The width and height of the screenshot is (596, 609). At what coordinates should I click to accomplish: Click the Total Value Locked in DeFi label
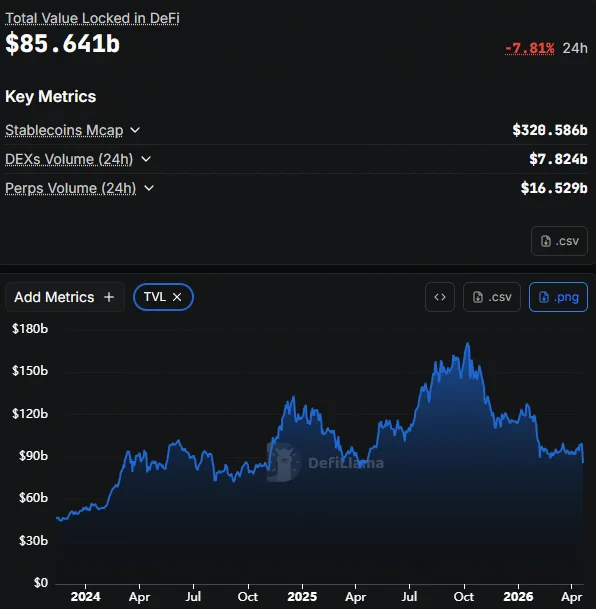(x=92, y=18)
